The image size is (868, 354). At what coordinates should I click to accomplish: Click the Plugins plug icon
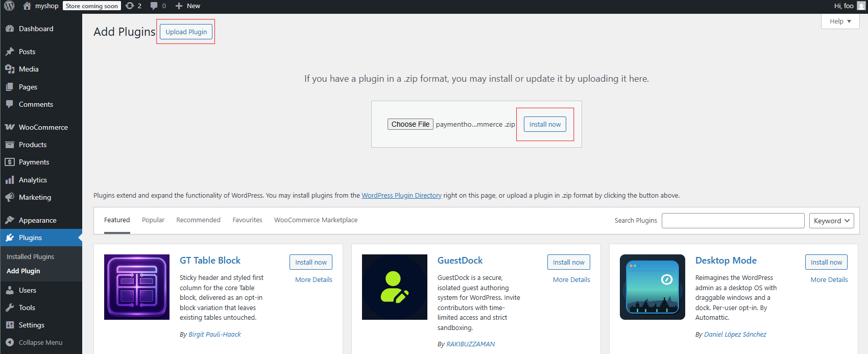[10, 238]
